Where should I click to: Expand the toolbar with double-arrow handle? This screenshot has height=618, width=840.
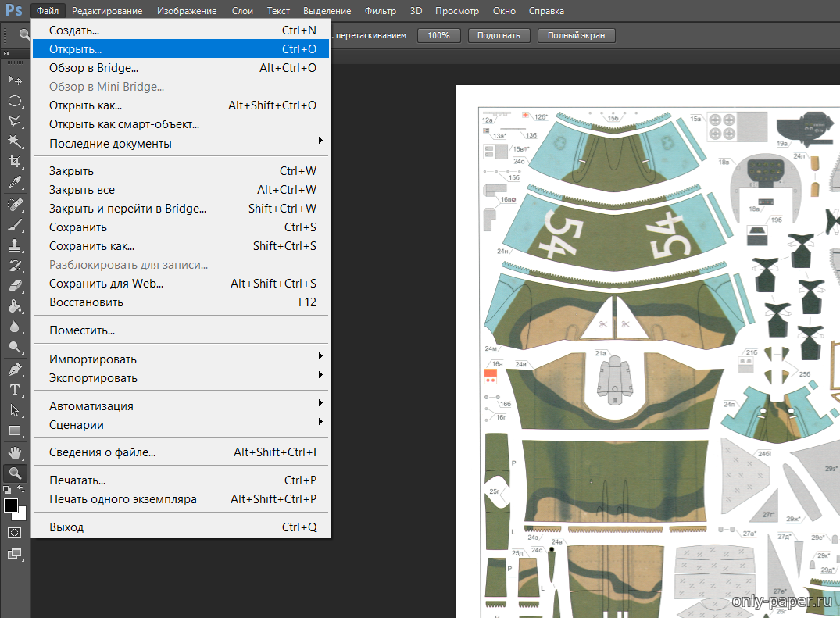coord(8,53)
